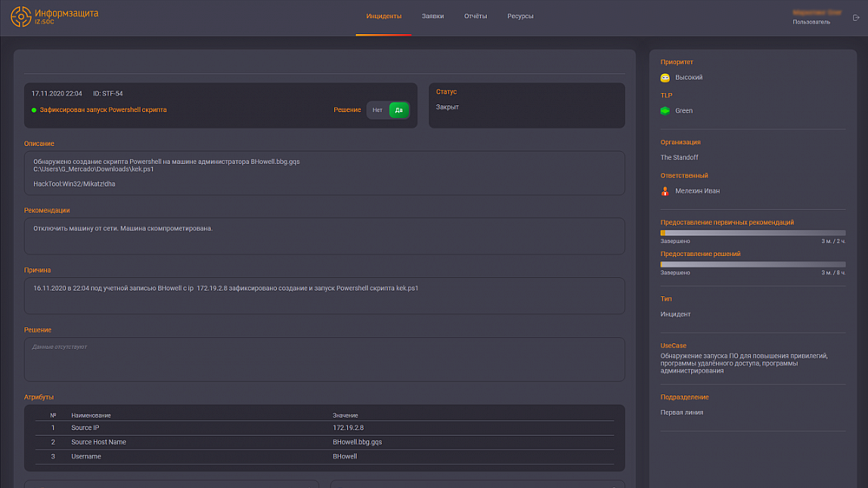Open the Инциденты tab

(x=384, y=16)
